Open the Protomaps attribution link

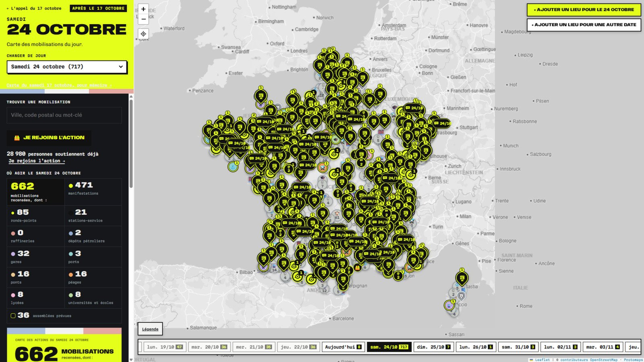coord(633,360)
